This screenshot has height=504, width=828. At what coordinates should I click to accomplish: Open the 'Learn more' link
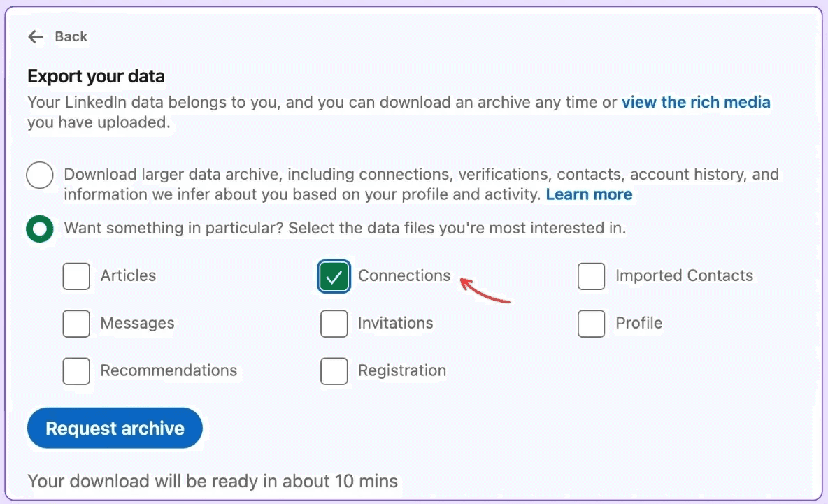click(589, 194)
